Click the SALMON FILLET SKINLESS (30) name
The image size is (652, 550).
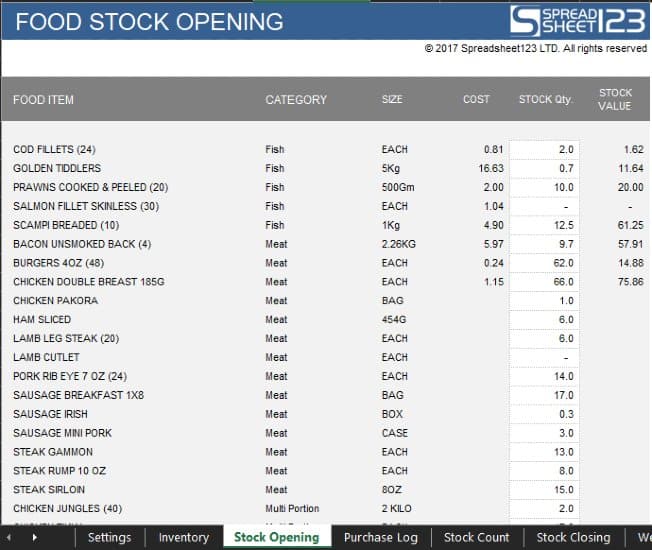(86, 206)
